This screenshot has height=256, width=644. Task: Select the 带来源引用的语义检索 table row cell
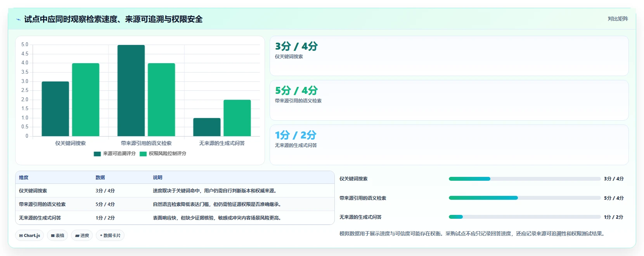tap(42, 204)
